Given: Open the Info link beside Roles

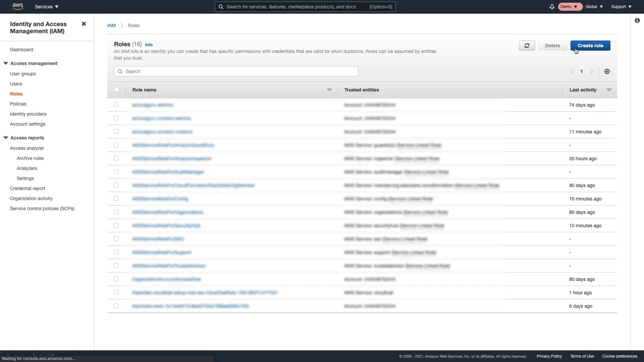Looking at the screenshot, I should point(149,45).
